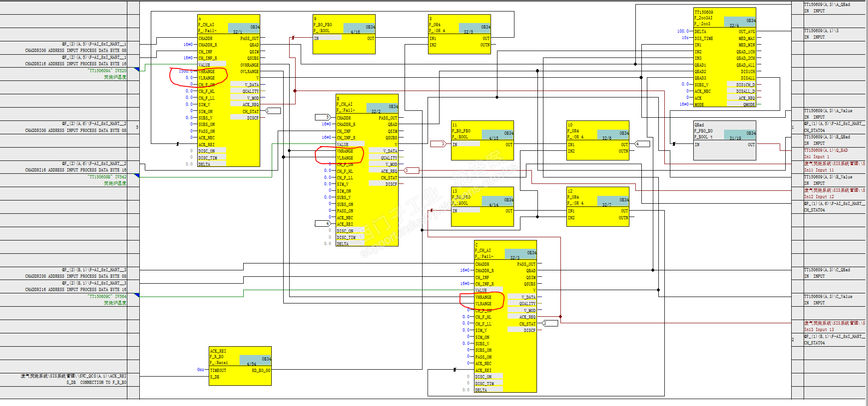Select the "TT150609B" IW542 sheet bar entry
Viewport: 868px width, 406px height.
point(108,177)
